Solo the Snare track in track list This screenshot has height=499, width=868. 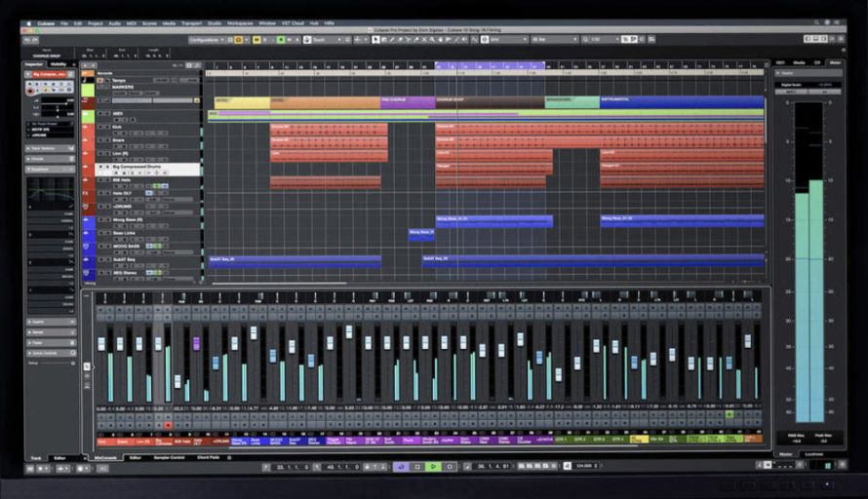107,140
